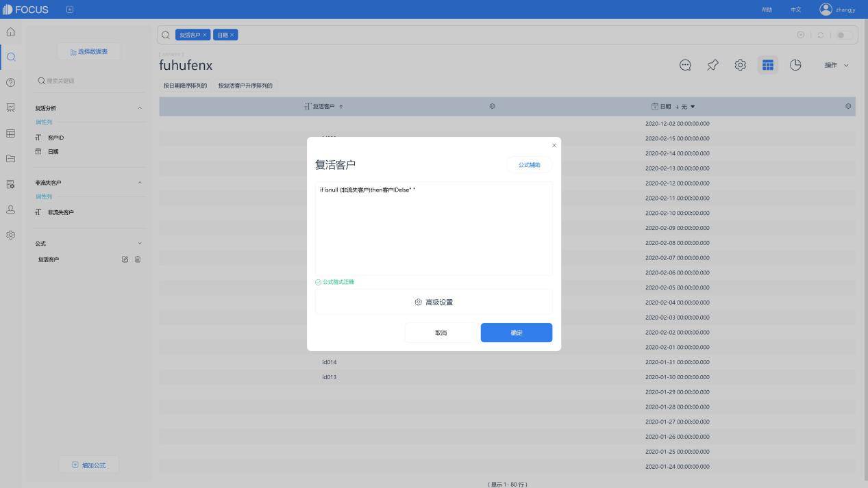Image resolution: width=868 pixels, height=488 pixels.
Task: Refresh the query with the reload icon
Action: point(821,35)
